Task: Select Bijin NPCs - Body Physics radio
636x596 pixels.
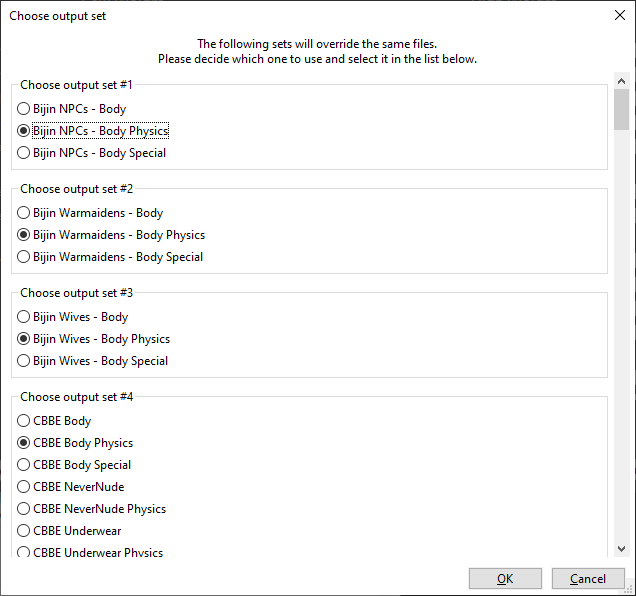Action: point(92,131)
